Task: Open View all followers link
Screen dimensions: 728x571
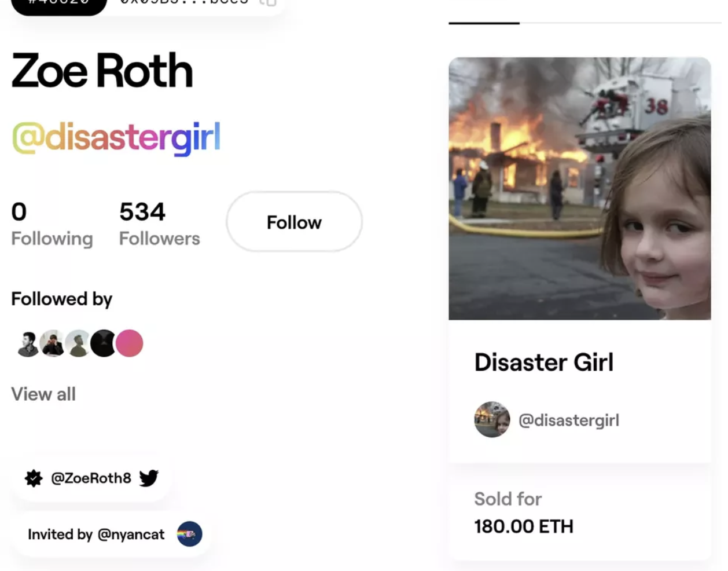Action: click(x=43, y=394)
